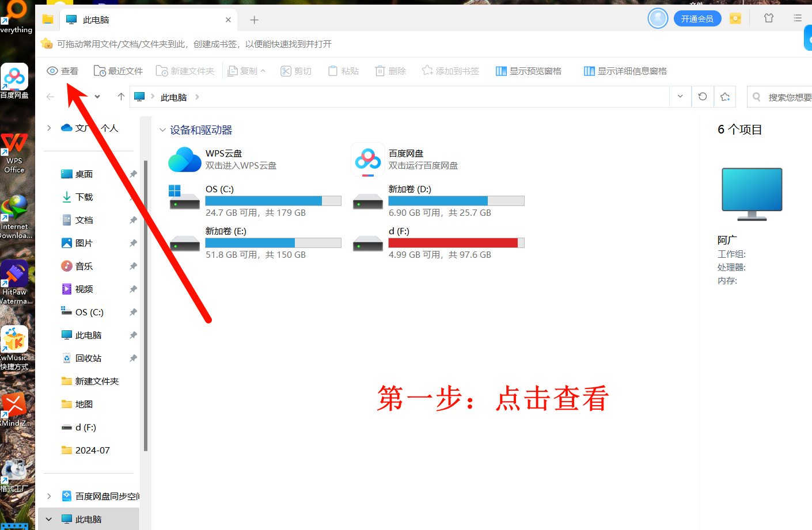The width and height of the screenshot is (812, 530).
Task: Click the 开通会员 membership button
Action: pyautogui.click(x=697, y=19)
